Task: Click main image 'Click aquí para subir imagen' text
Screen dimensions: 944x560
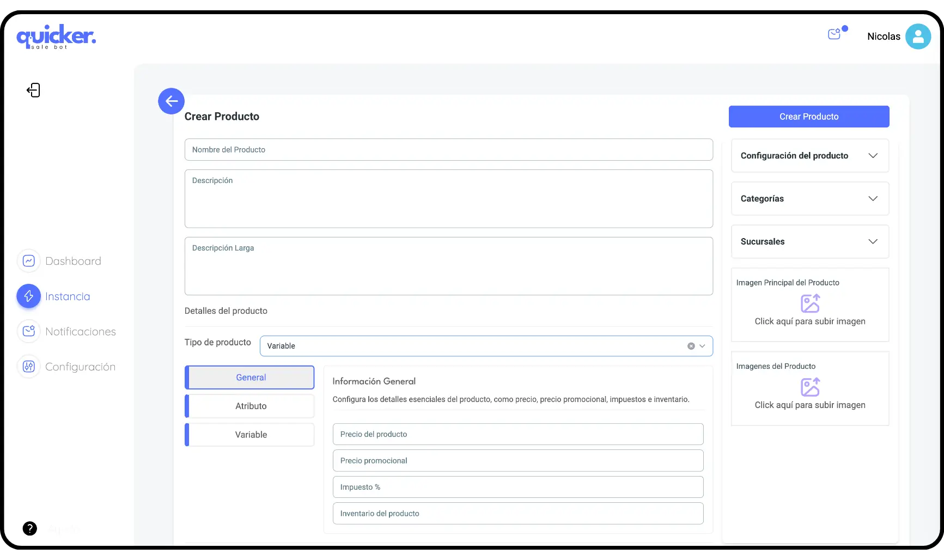Action: point(810,321)
